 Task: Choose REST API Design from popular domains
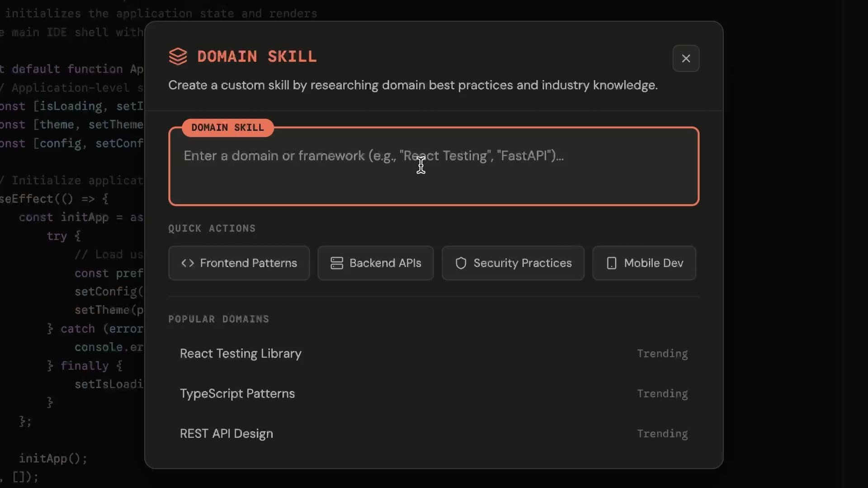(x=434, y=434)
